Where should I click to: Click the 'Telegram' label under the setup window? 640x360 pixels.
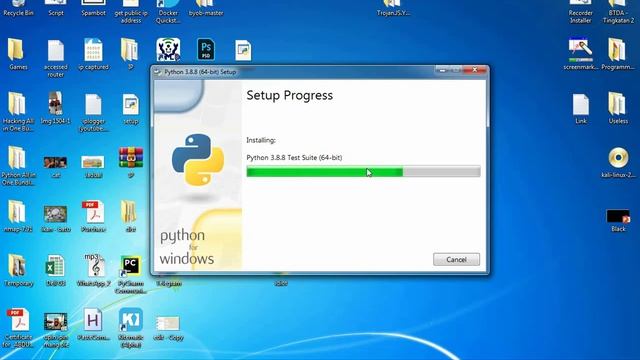click(x=169, y=283)
